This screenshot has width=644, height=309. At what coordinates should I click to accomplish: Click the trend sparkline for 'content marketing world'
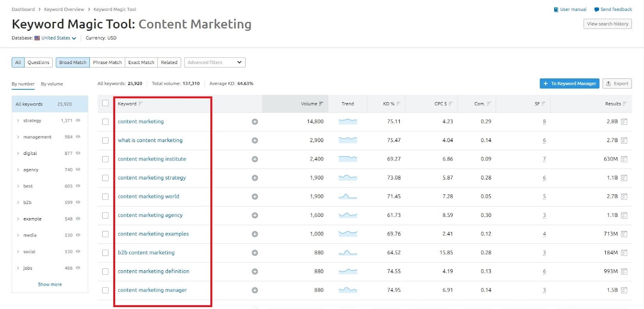[x=348, y=197]
